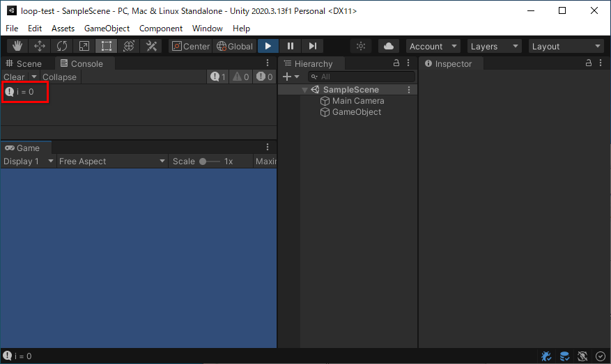Toggle Global handle rotation

(235, 46)
